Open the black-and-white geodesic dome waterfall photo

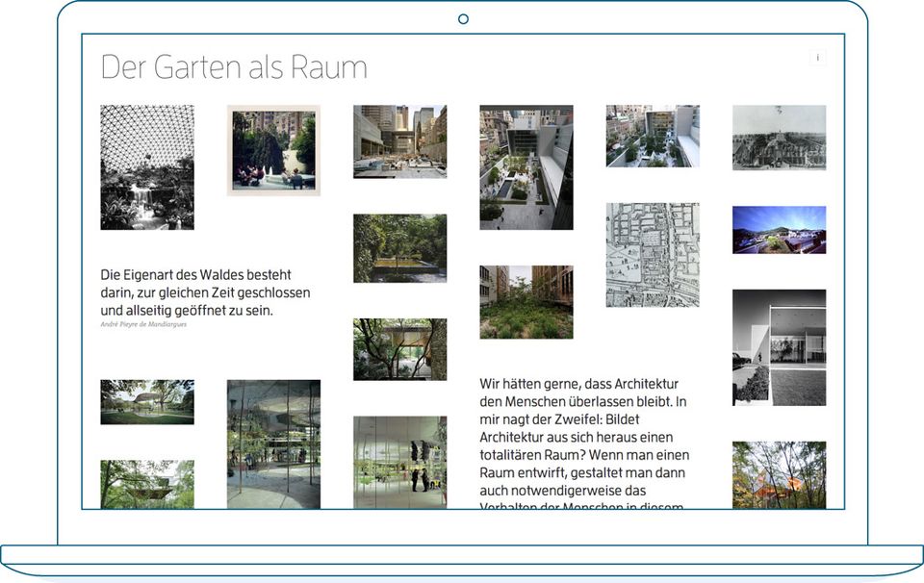[x=147, y=167]
